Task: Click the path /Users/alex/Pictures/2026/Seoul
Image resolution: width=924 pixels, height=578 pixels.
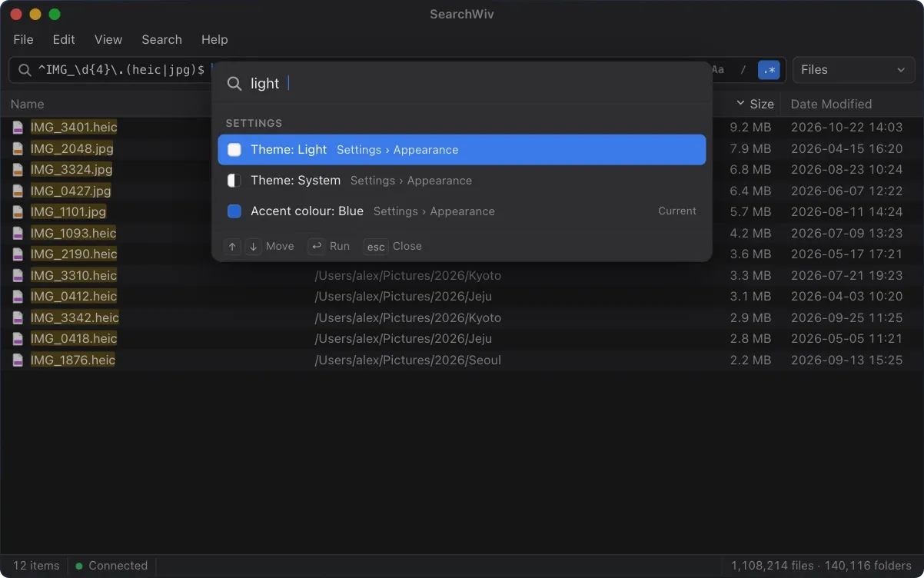Action: point(407,360)
